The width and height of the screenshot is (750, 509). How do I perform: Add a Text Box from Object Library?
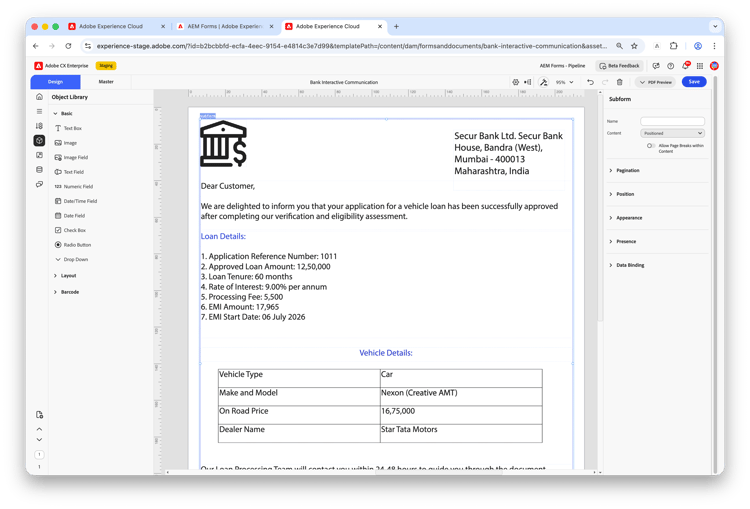(x=68, y=128)
